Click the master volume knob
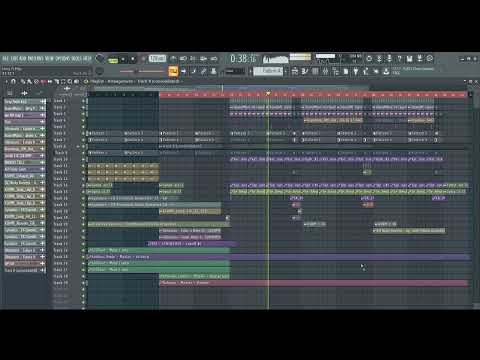 point(99,59)
